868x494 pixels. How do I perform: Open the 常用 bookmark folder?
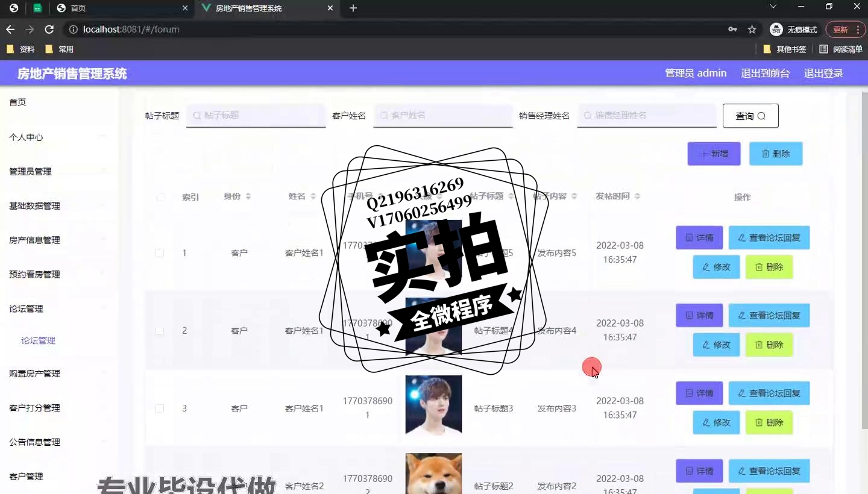pos(59,49)
